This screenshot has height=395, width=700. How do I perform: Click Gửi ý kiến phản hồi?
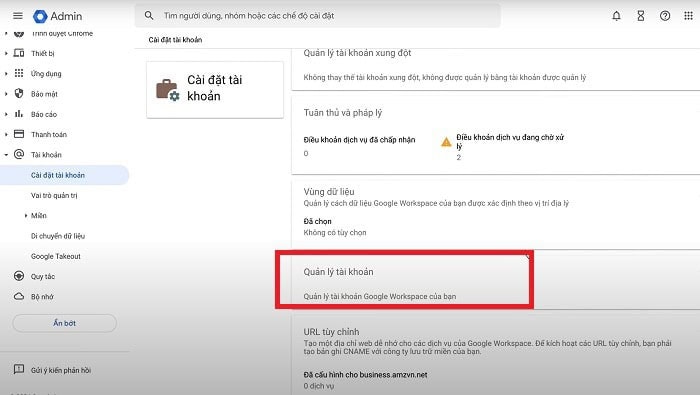click(61, 370)
